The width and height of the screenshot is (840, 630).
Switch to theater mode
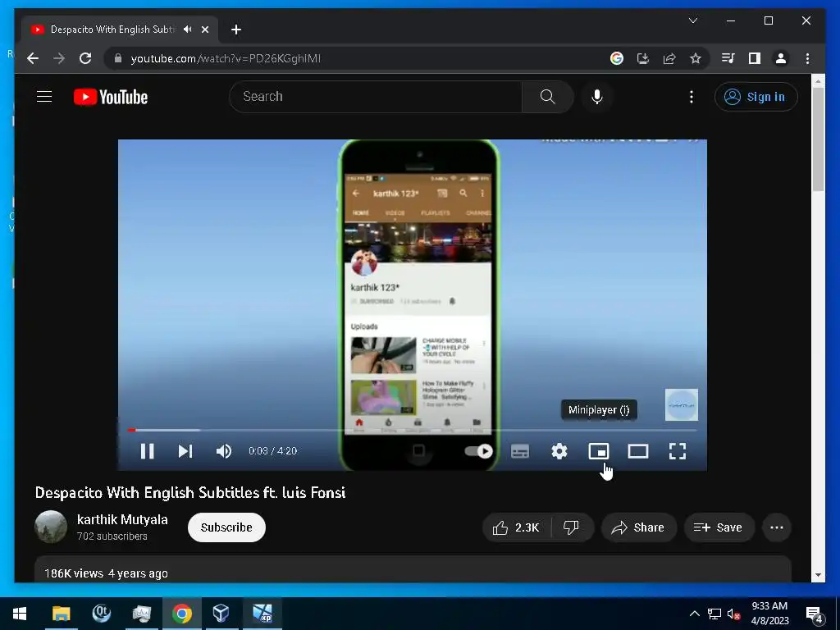pyautogui.click(x=638, y=451)
